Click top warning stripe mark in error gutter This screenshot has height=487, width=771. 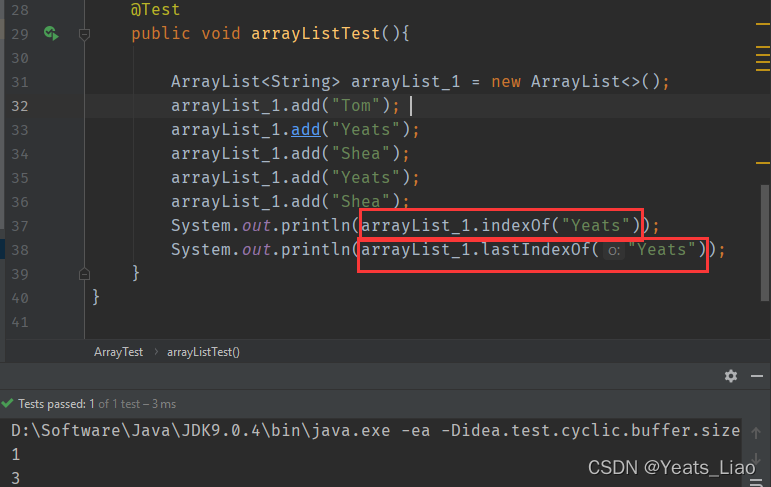pyautogui.click(x=763, y=24)
